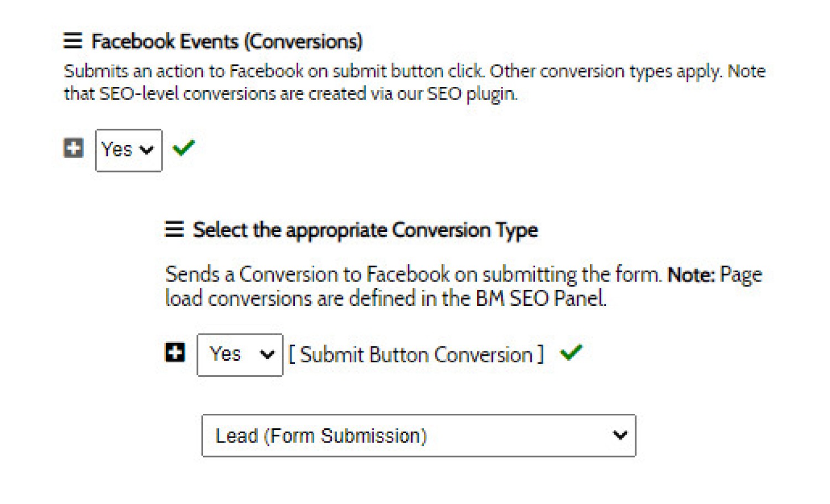The width and height of the screenshot is (830, 504).
Task: Click the bold 'Note:' text
Action: tap(691, 275)
